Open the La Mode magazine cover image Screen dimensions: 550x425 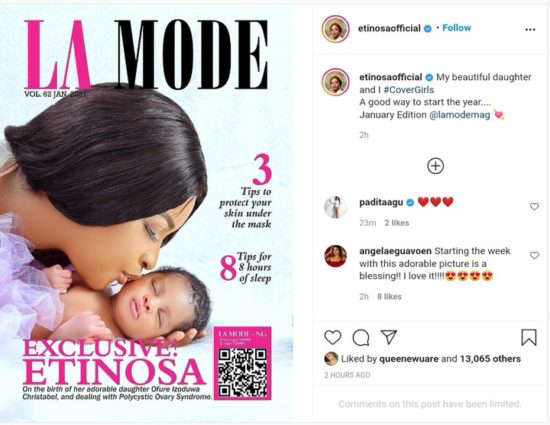pyautogui.click(x=147, y=212)
